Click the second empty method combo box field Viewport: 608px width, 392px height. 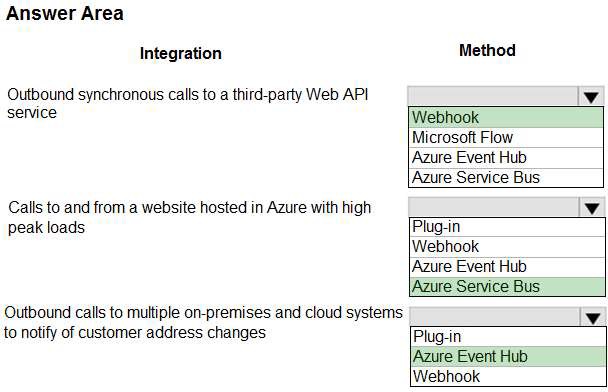(x=494, y=207)
